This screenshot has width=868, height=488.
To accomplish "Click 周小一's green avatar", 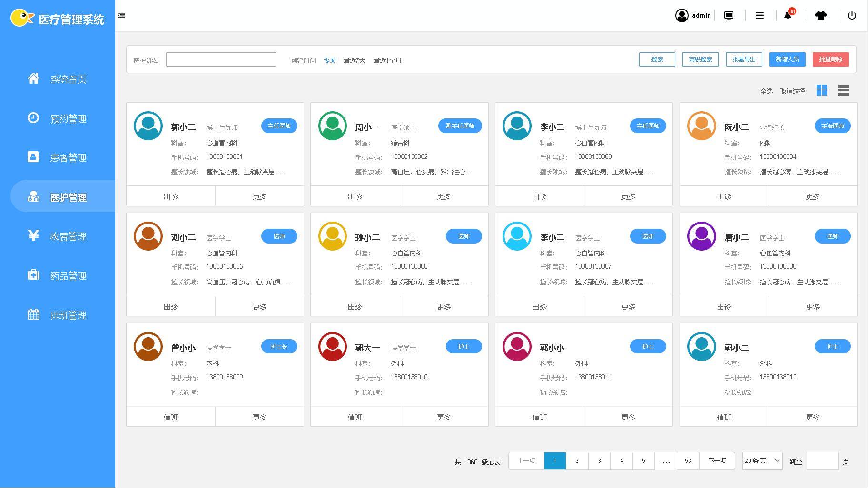I will click(332, 126).
